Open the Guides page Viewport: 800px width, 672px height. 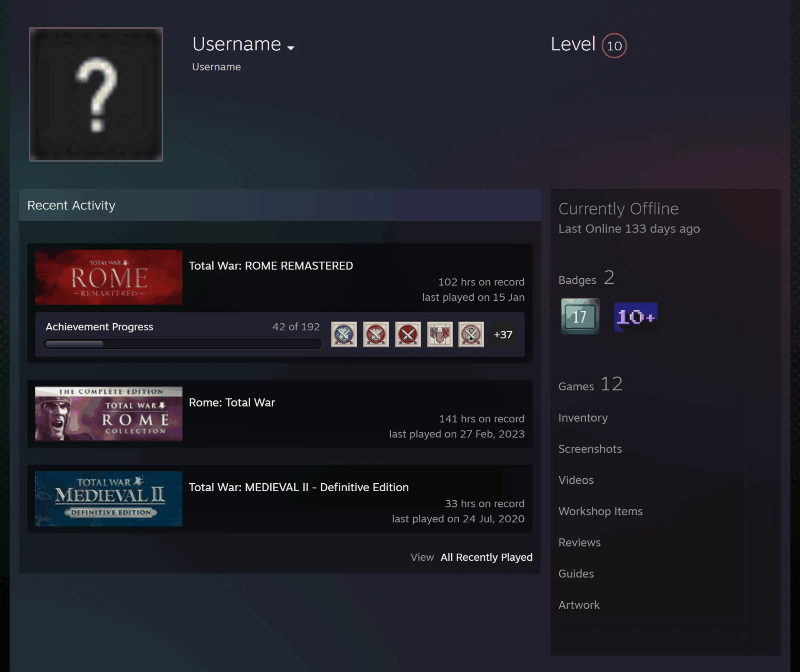point(576,574)
